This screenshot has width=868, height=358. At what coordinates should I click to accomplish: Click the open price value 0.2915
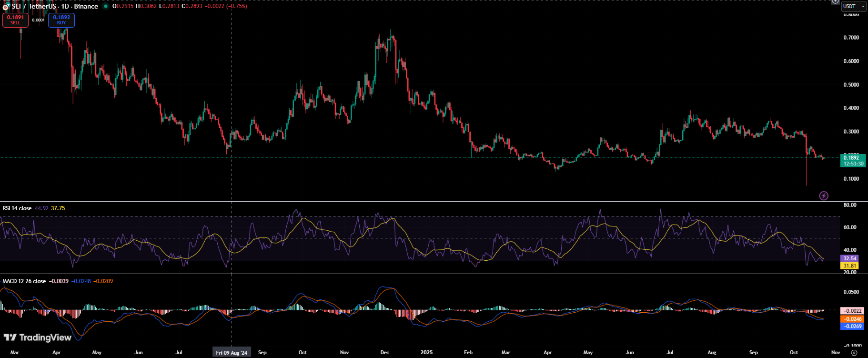click(125, 6)
